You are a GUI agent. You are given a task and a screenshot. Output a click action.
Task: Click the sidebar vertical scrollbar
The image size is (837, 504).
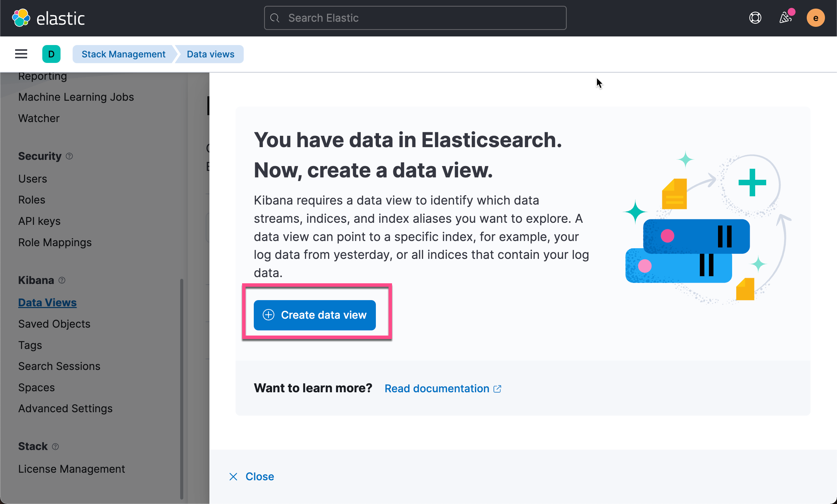click(x=182, y=388)
